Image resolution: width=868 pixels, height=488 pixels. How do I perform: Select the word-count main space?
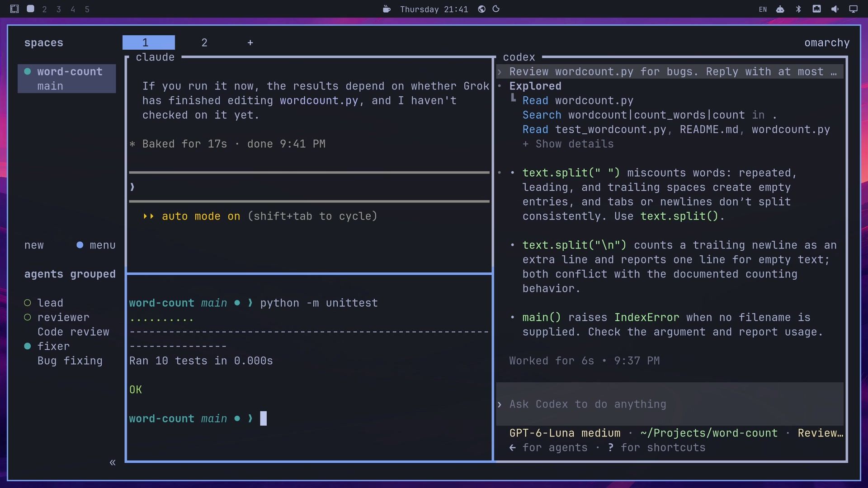(x=67, y=79)
